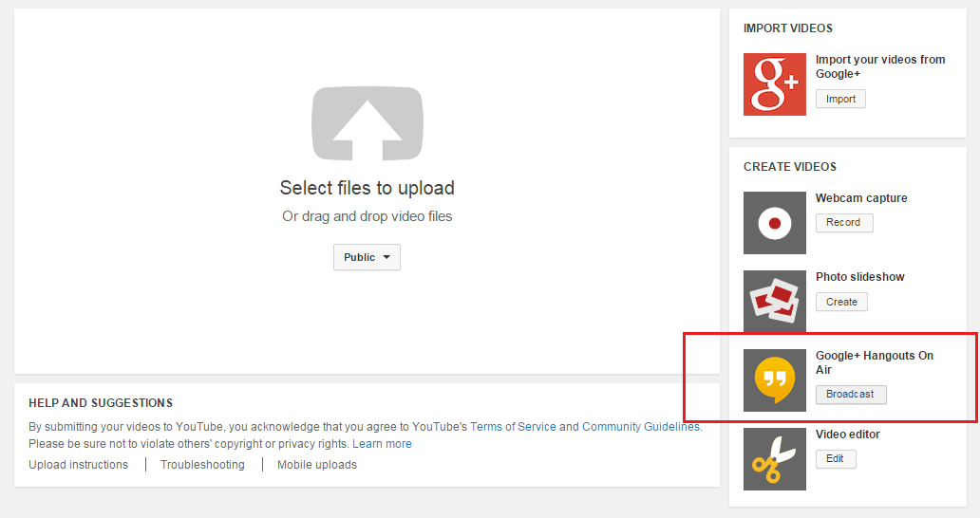Click the Record button for webcam
980x518 pixels.
844,222
